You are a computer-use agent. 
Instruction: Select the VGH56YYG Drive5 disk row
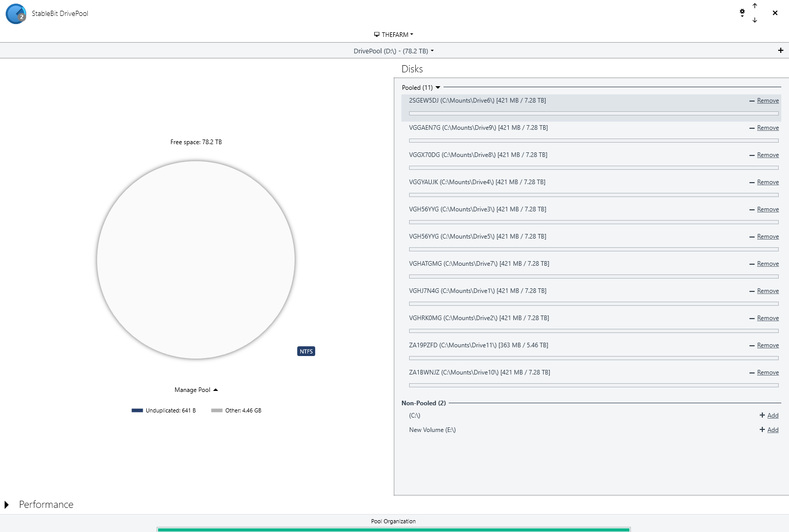pyautogui.click(x=591, y=244)
